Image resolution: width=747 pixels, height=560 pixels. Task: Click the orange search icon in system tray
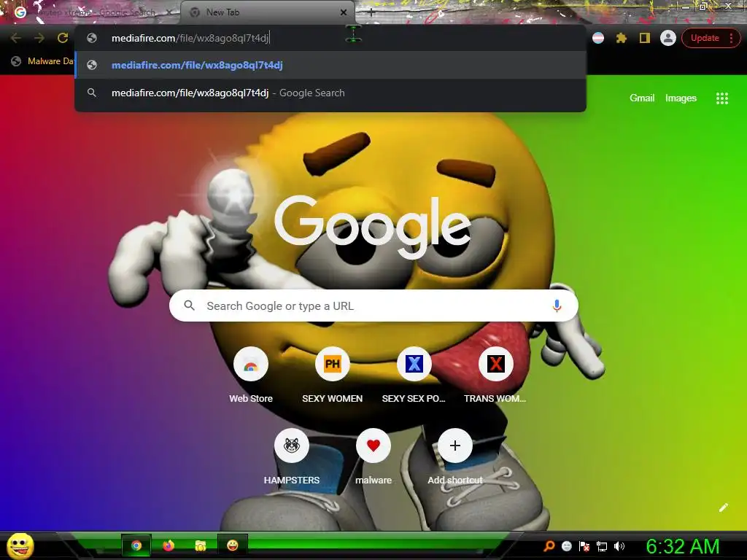point(549,546)
